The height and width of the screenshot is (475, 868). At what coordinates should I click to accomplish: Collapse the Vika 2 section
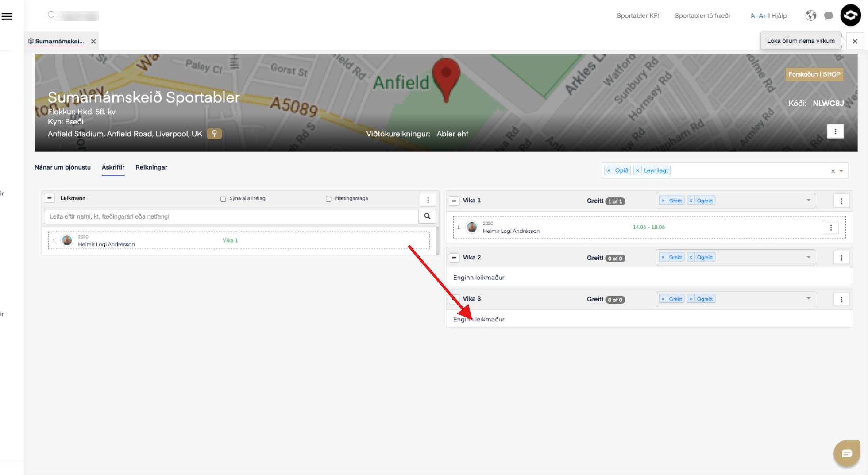coord(454,258)
